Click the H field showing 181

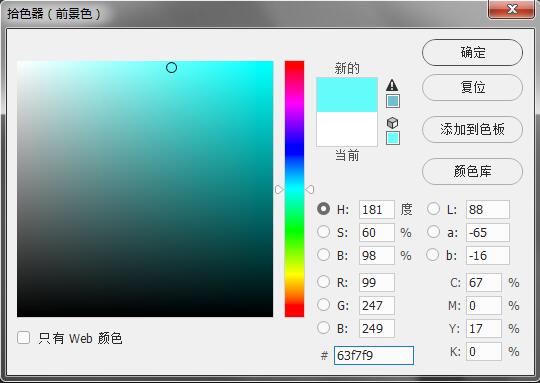pyautogui.click(x=376, y=209)
